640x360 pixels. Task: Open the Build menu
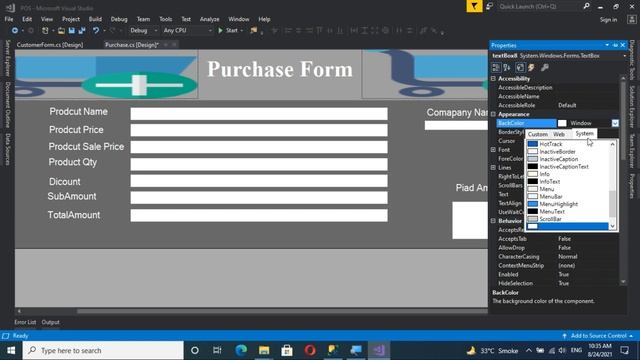pos(95,19)
